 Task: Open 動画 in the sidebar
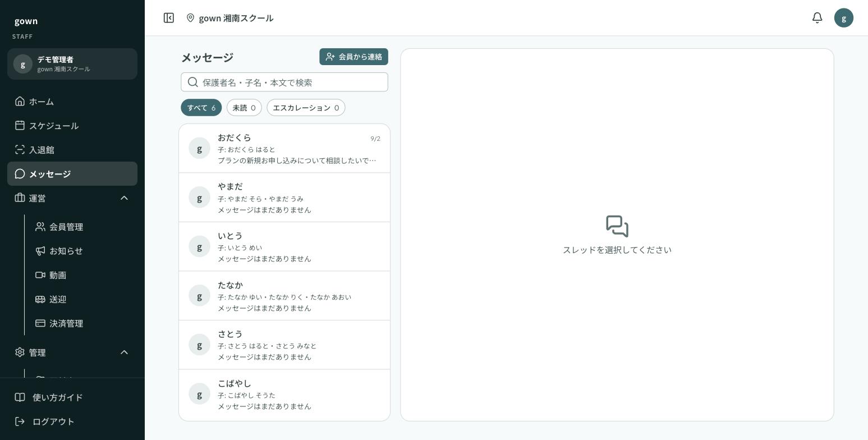82,275
